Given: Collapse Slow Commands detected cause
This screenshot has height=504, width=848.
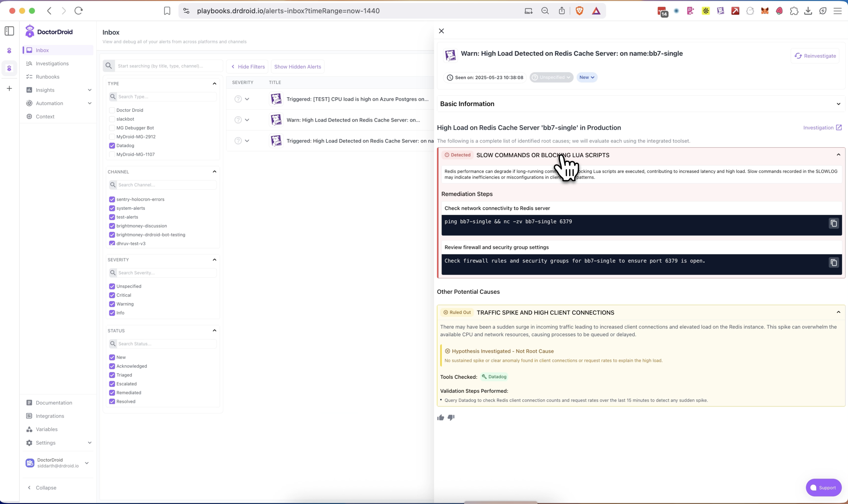Looking at the screenshot, I should (x=838, y=155).
